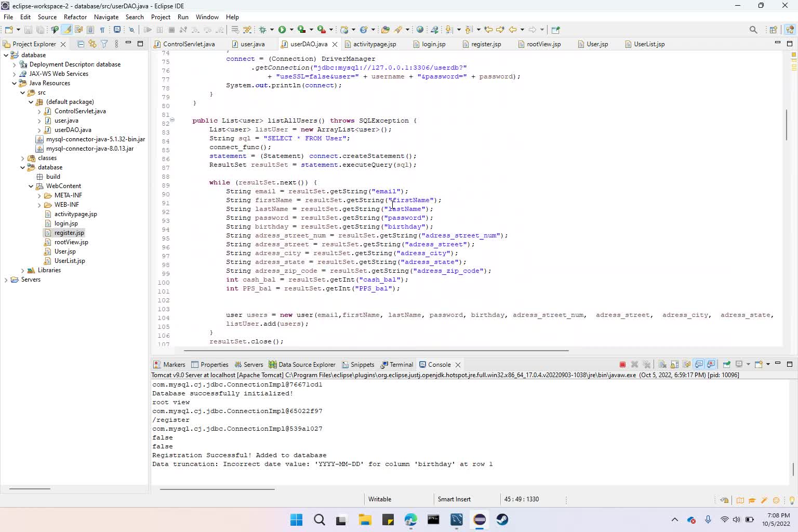The image size is (798, 532).
Task: Click the Pin Editor icon in toolbar
Action: pos(555,30)
